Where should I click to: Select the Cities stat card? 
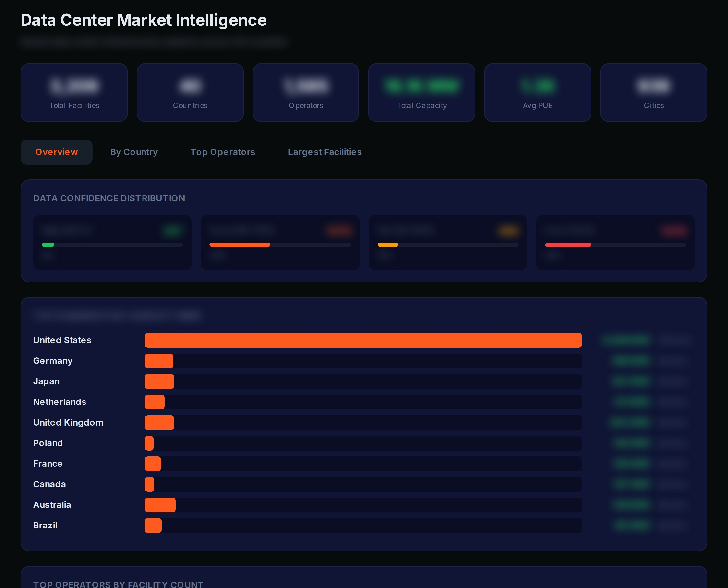[654, 92]
